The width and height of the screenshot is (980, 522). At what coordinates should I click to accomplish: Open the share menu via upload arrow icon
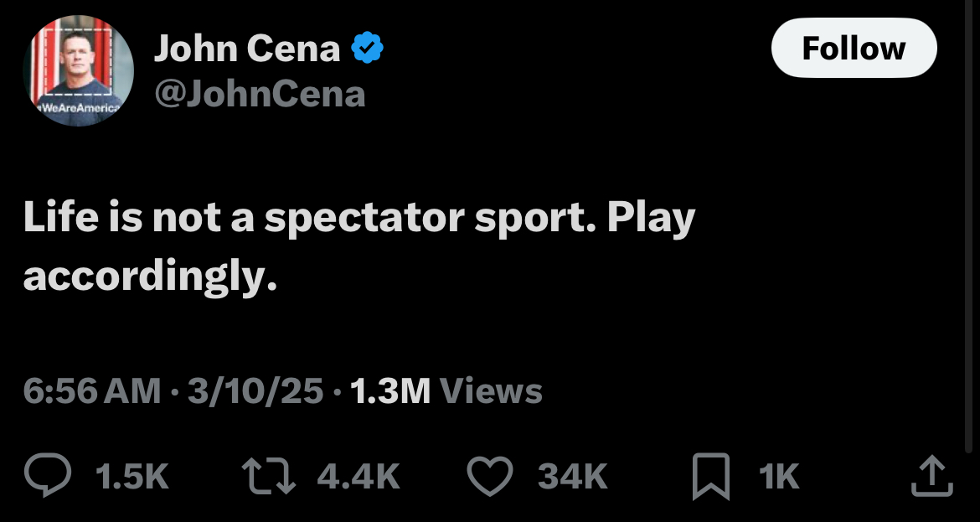pyautogui.click(x=931, y=476)
